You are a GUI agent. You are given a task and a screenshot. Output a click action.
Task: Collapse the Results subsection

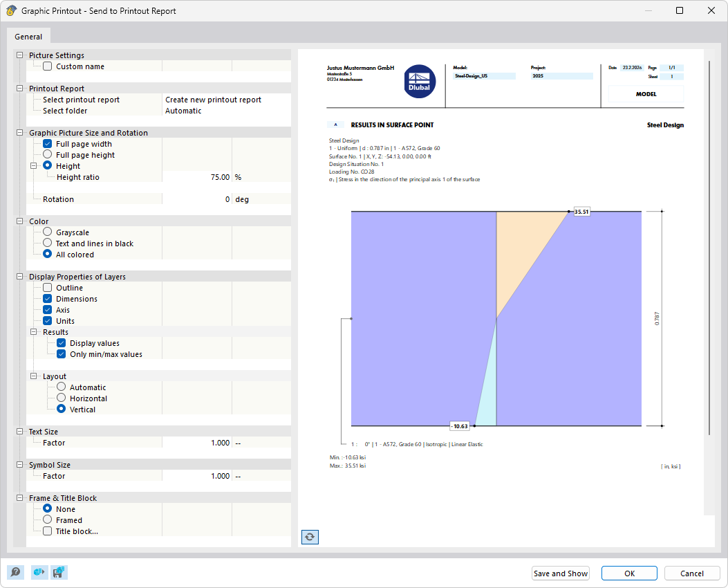(x=33, y=331)
